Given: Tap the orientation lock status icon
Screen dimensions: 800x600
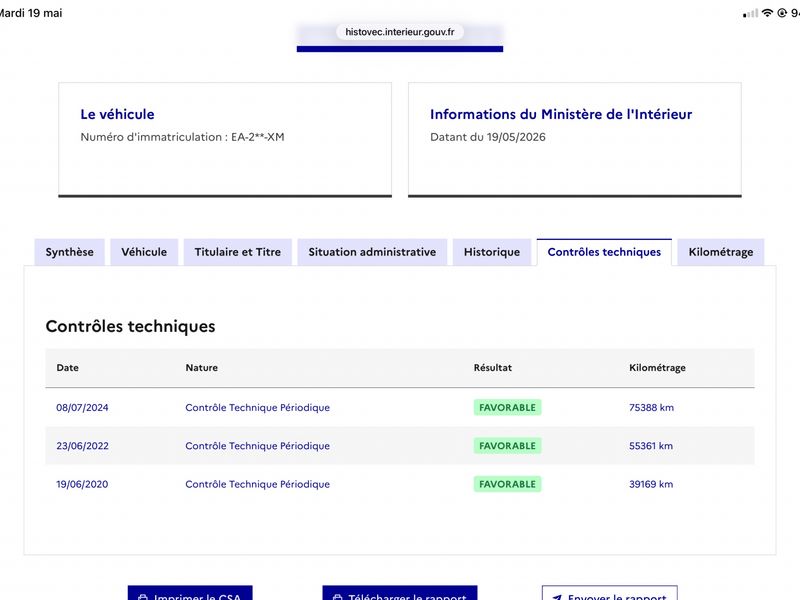Looking at the screenshot, I should tap(781, 13).
